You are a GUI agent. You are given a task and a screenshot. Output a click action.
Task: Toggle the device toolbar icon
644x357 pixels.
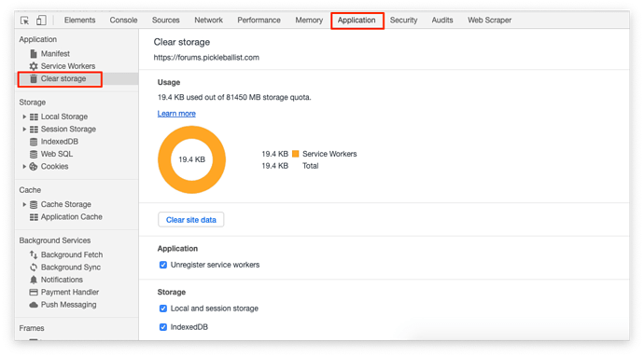41,21
